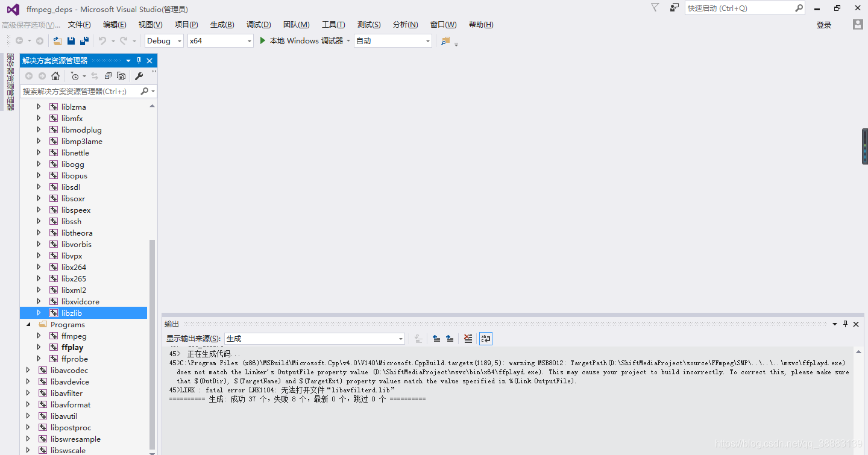Open the 工具(T) menu
868x455 pixels.
[x=333, y=25]
